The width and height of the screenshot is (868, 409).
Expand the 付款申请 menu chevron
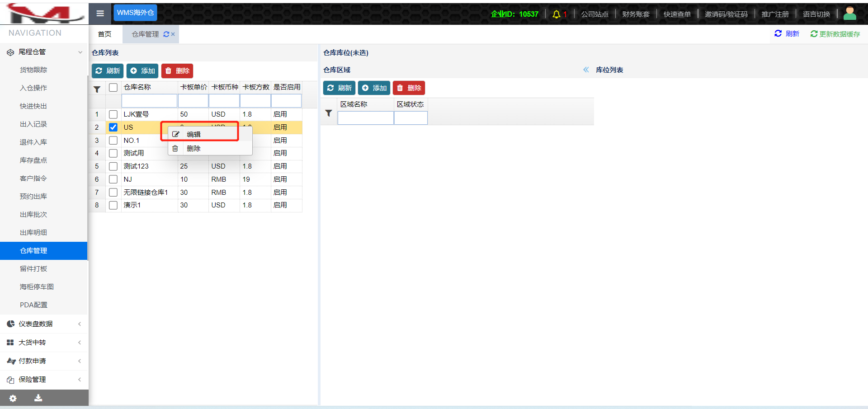pyautogui.click(x=80, y=361)
